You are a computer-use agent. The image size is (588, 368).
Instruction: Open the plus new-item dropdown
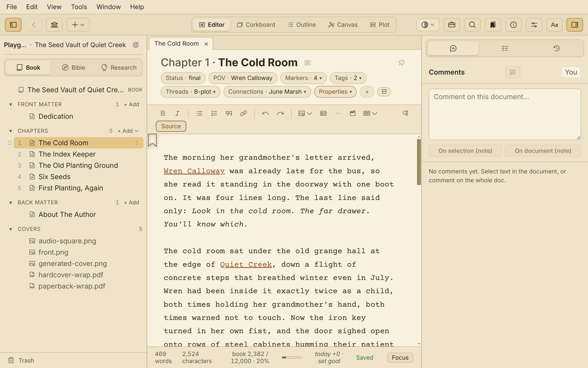pos(78,25)
